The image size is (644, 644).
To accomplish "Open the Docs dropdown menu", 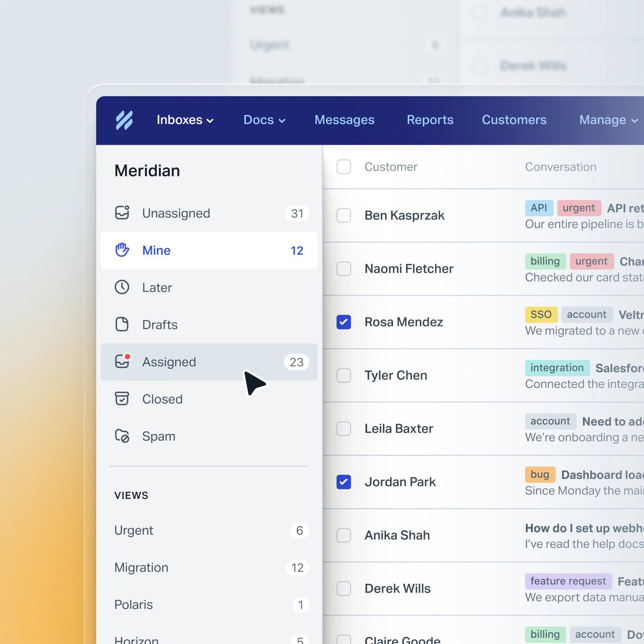I will tap(264, 120).
